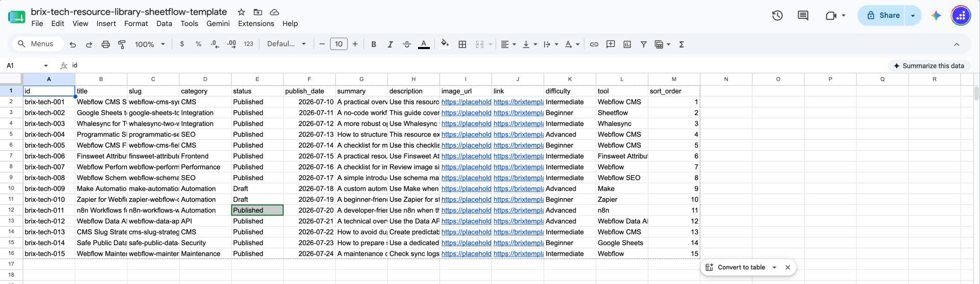Viewport: 980px width, 284px height.
Task: Open the Sheets home logo
Action: (x=17, y=17)
